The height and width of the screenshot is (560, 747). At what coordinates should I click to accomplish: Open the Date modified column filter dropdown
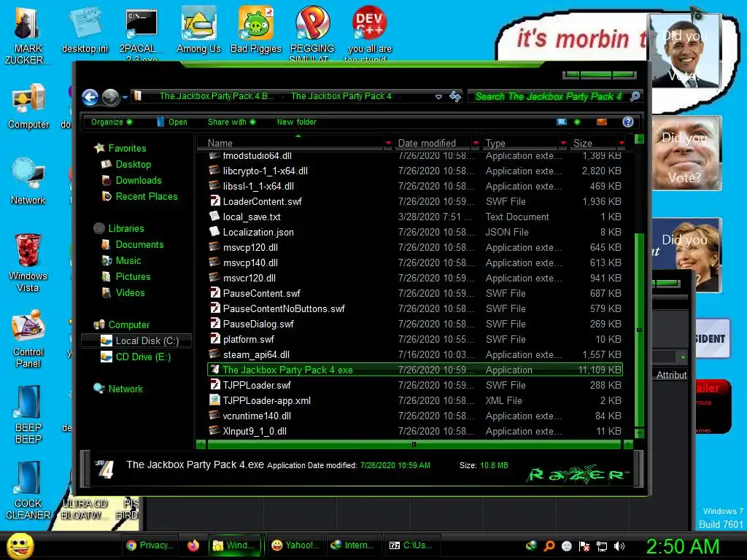tap(476, 143)
